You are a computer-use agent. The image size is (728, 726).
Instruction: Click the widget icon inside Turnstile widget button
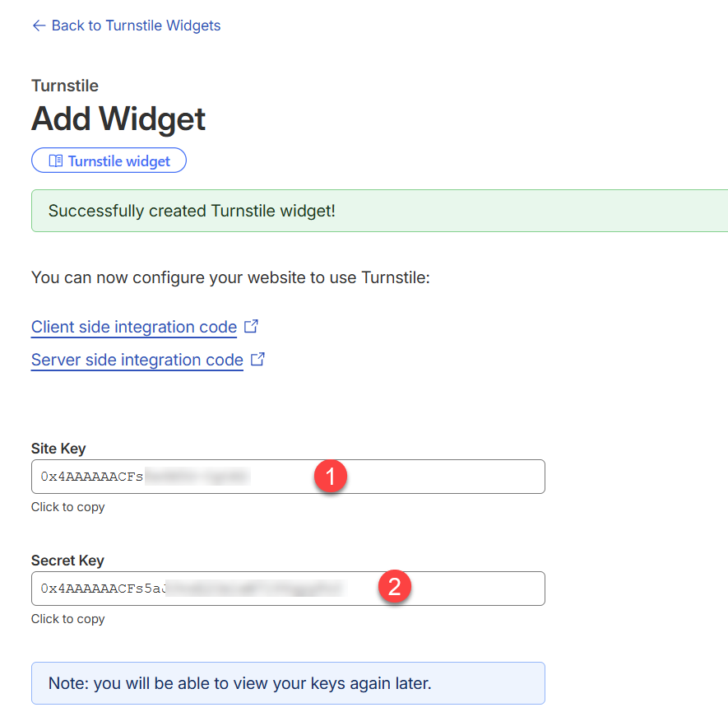55,160
